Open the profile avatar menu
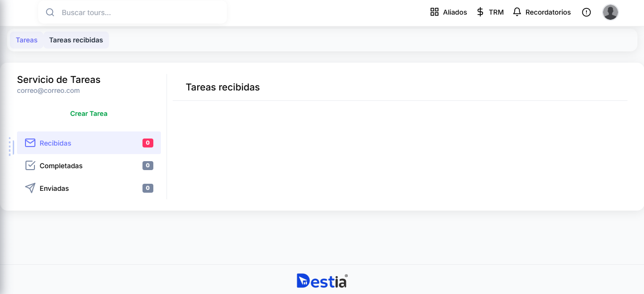644x294 pixels. tap(610, 12)
